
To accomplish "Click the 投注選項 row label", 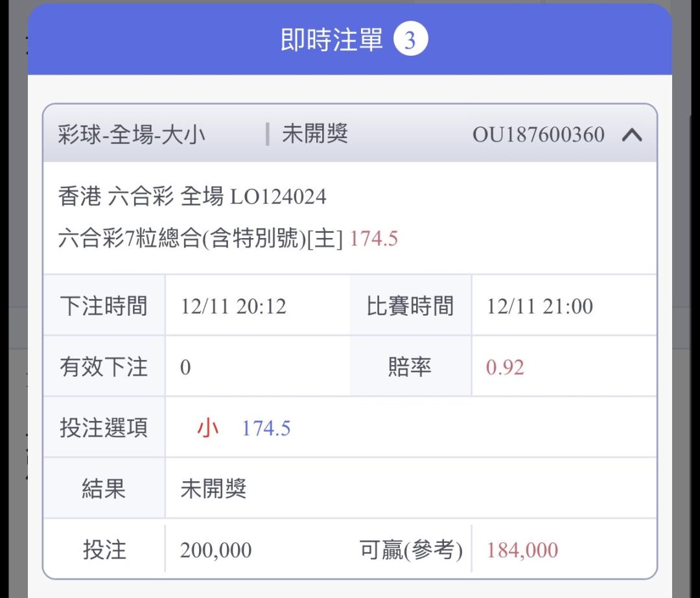I will click(x=104, y=428).
